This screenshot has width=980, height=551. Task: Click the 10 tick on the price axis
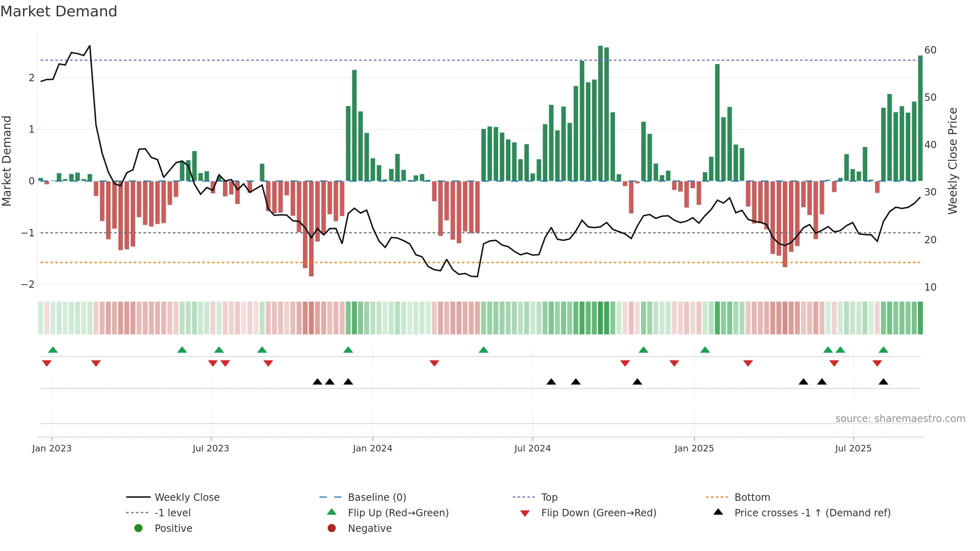[x=930, y=287]
